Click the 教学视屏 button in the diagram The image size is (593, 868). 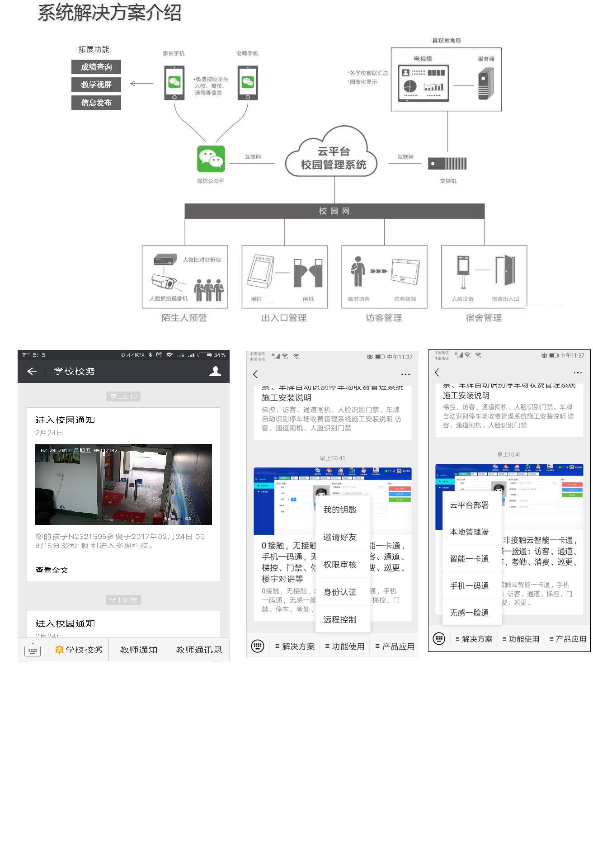click(x=96, y=85)
